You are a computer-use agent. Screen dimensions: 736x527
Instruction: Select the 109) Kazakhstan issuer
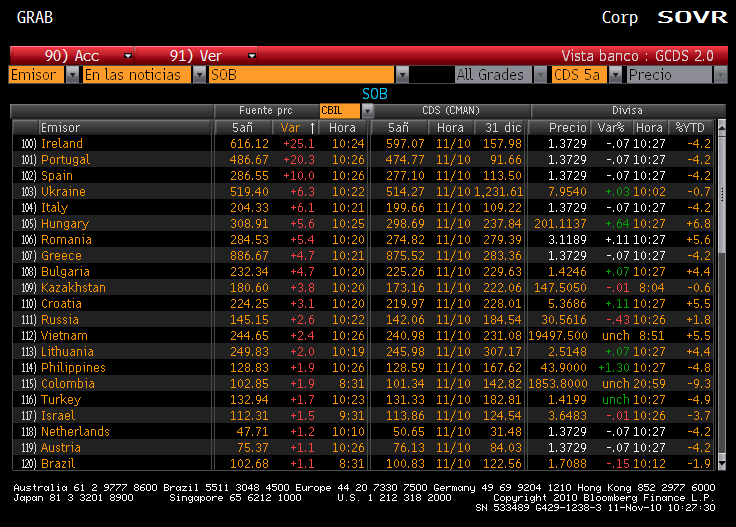pos(73,288)
